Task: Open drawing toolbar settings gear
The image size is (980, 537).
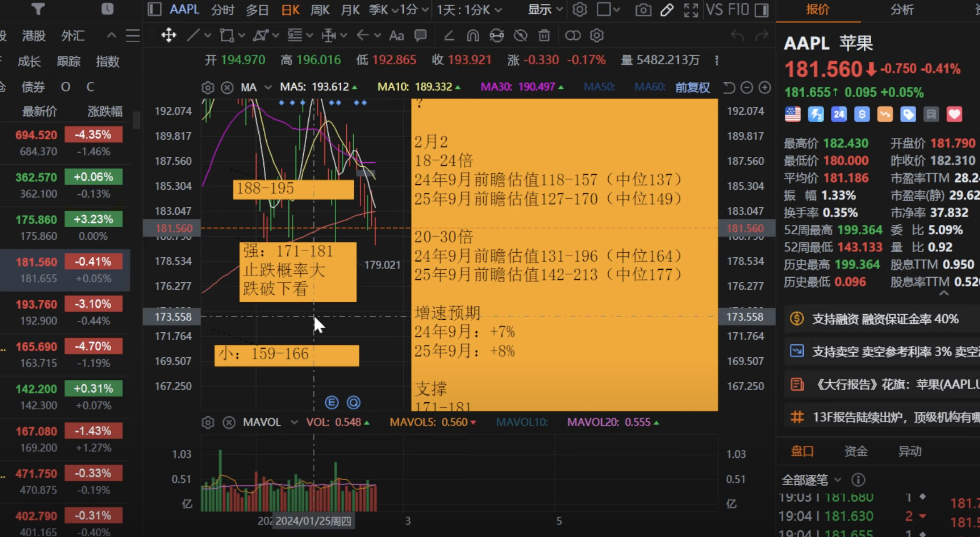Action: pyautogui.click(x=597, y=35)
